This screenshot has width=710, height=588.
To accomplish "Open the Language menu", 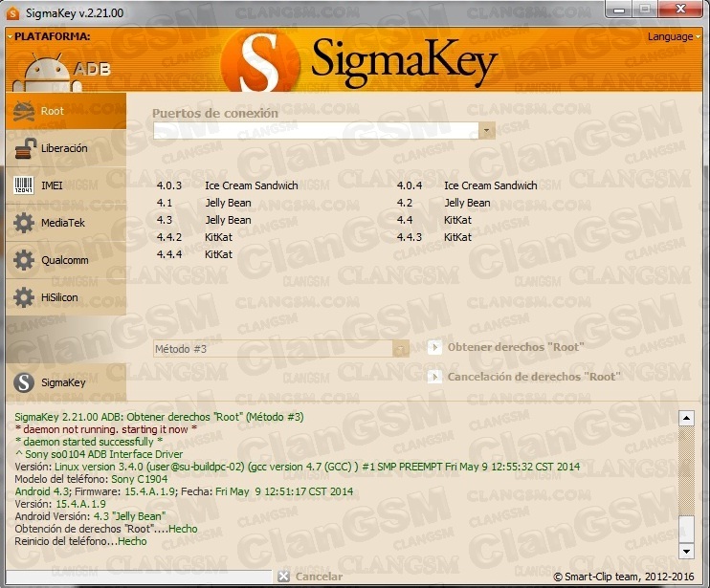I will 674,36.
